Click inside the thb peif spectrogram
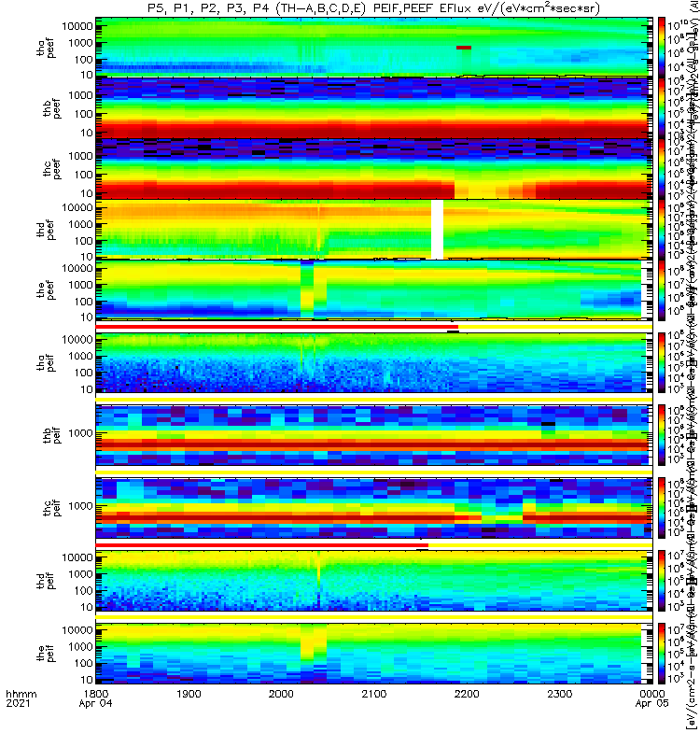The height and width of the screenshot is (747, 700). pos(374,435)
